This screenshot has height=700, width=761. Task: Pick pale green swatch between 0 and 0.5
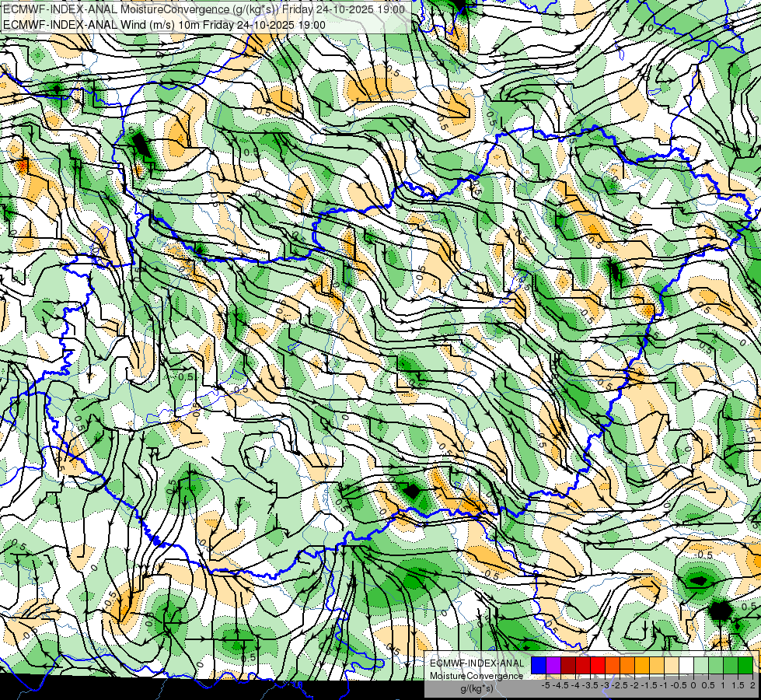701,665
